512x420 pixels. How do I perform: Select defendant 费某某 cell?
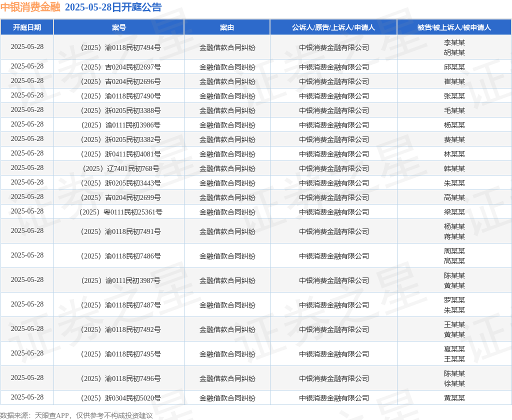tap(454, 140)
